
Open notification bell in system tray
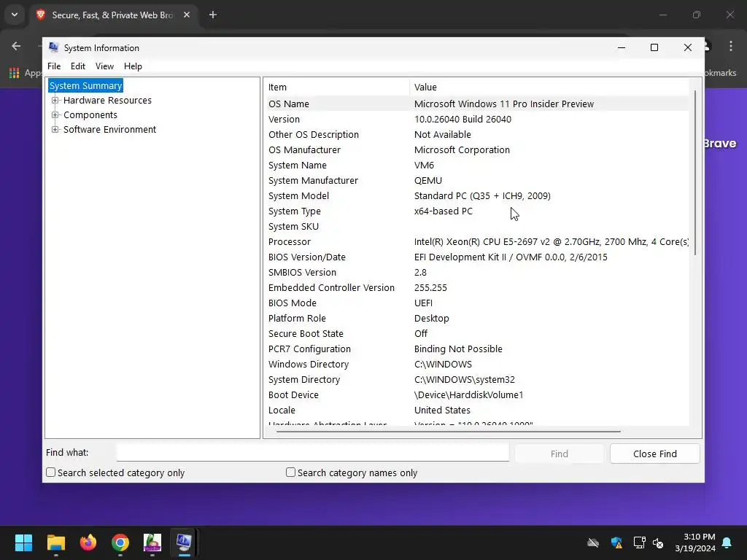tap(727, 542)
